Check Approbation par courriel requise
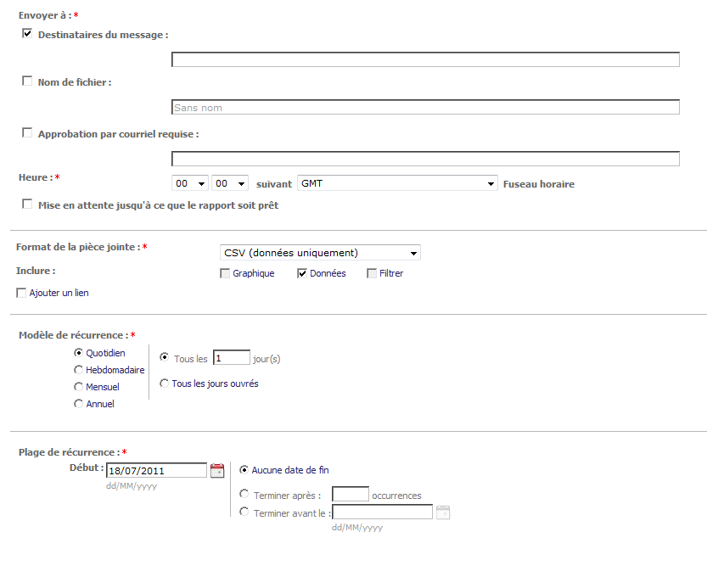 (27, 133)
